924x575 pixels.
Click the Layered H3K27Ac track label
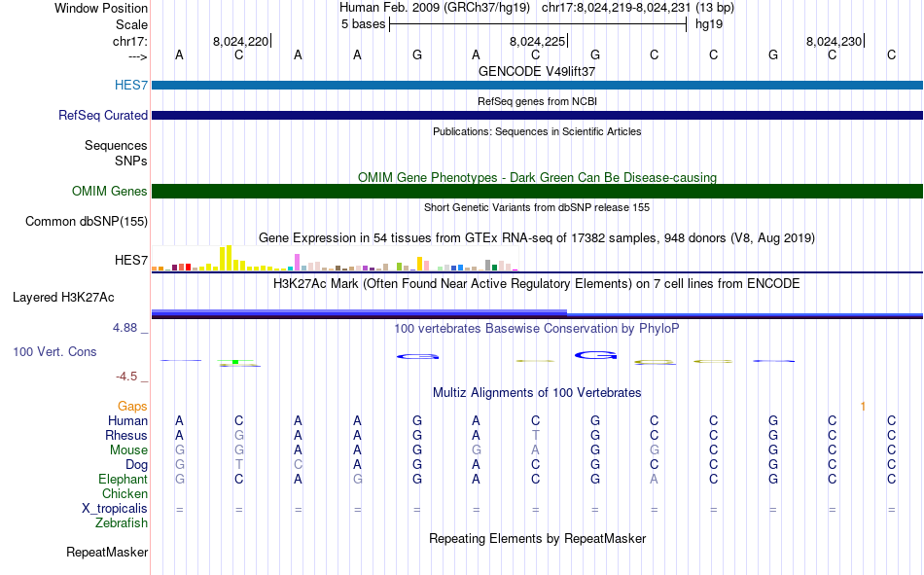(63, 298)
